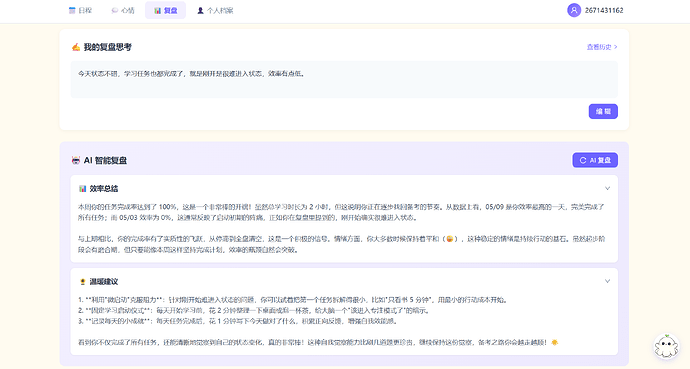
Task: Click the 我的复盘思考 heading icon
Action: (76, 47)
